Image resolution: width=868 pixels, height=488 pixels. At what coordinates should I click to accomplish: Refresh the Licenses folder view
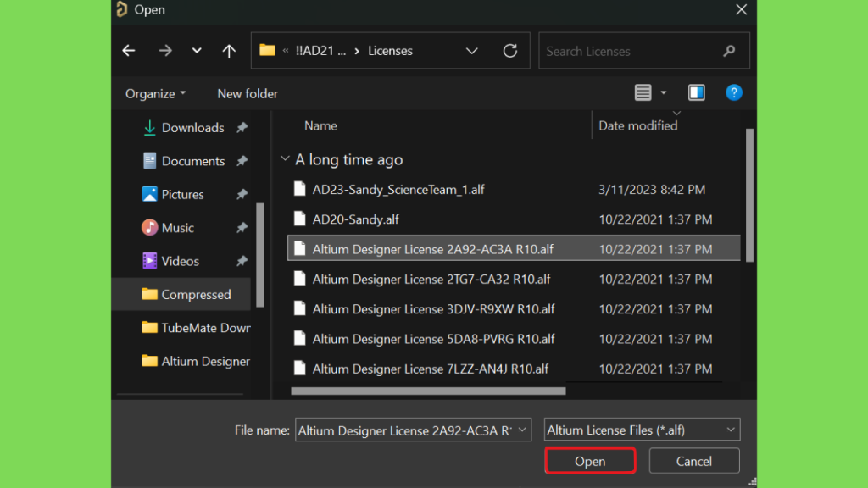coord(509,51)
